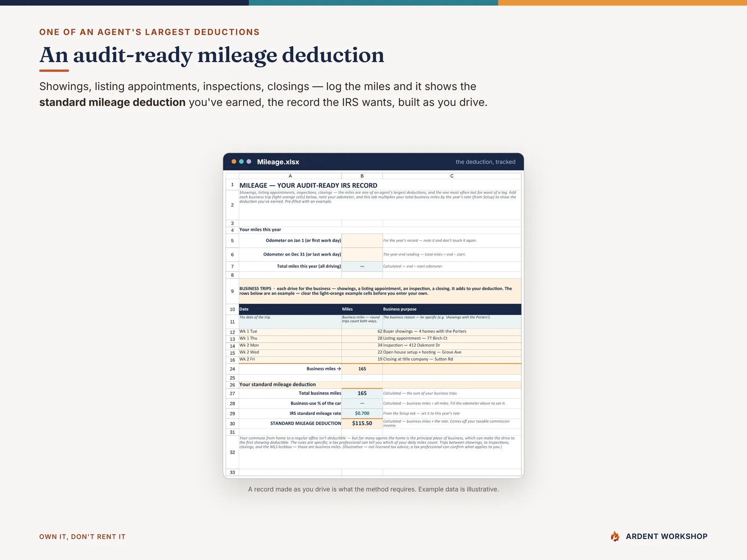Click the BUSINESS TRIPS instruction banner
Screen dimensions: 747x560
(x=380, y=291)
